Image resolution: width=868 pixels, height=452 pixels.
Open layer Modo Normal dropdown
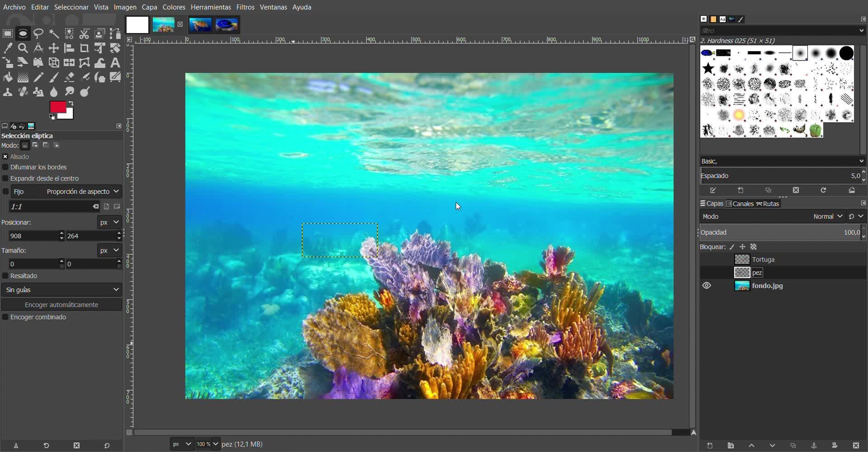point(827,217)
